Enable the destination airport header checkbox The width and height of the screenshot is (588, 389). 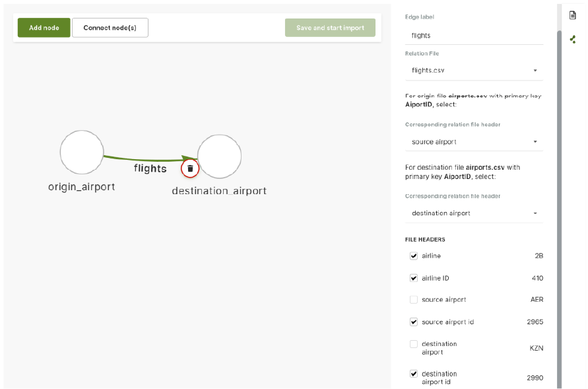click(x=414, y=344)
